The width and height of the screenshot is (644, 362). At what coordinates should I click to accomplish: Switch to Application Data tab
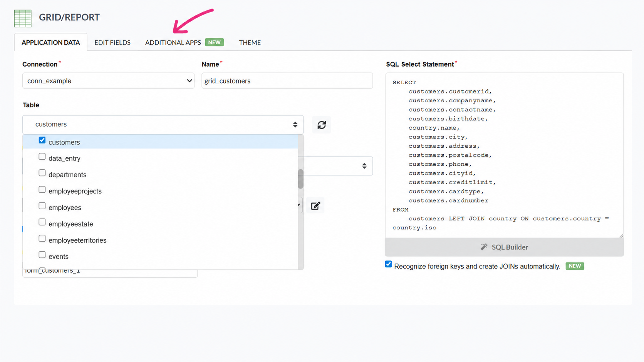(51, 42)
